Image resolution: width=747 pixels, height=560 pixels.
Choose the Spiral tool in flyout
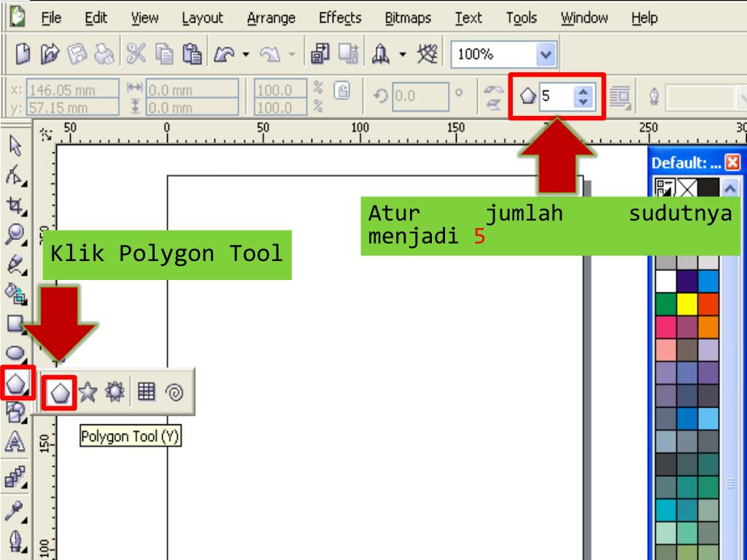[x=174, y=392]
